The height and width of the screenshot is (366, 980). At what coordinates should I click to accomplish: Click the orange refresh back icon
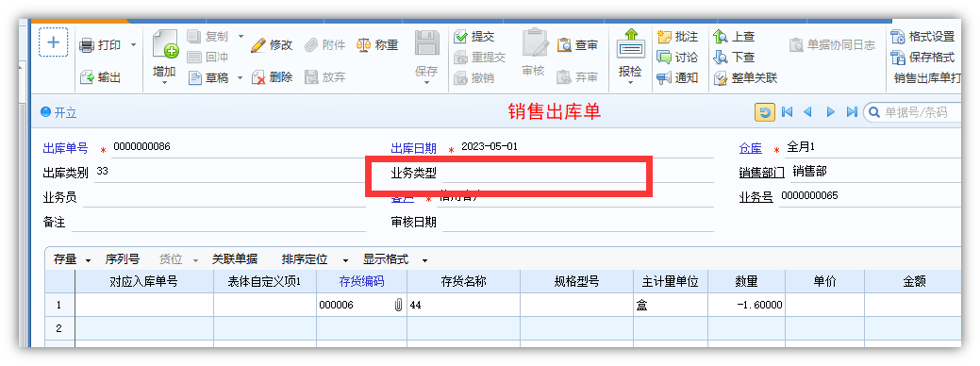(x=764, y=112)
